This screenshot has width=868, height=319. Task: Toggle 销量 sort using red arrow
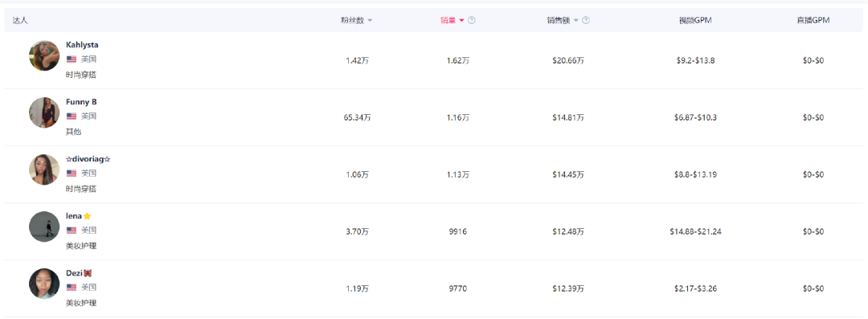(461, 21)
